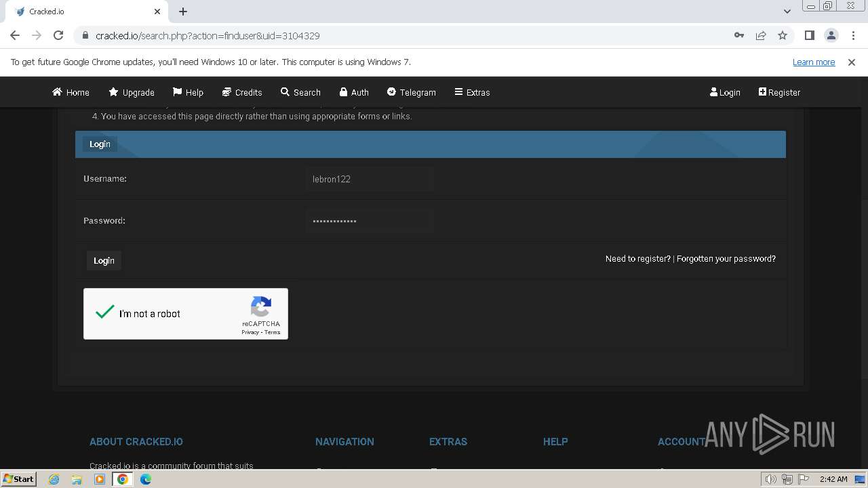868x488 pixels.
Task: Open the Chrome side panel icon
Action: tap(809, 35)
